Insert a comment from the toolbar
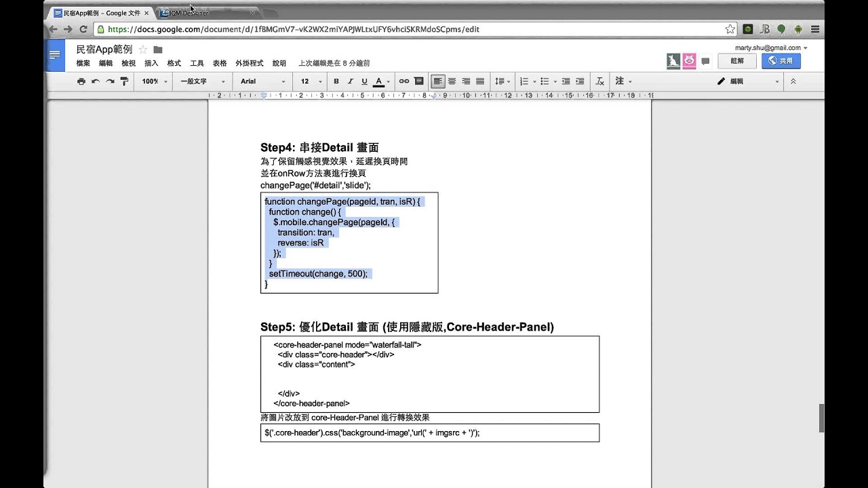The width and height of the screenshot is (868, 488). (x=418, y=81)
